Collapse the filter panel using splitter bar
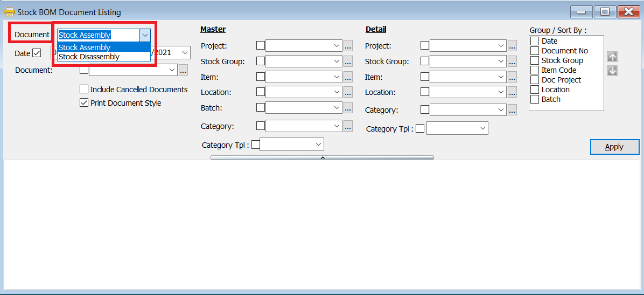Image resolution: width=644 pixels, height=295 pixels. [x=322, y=157]
